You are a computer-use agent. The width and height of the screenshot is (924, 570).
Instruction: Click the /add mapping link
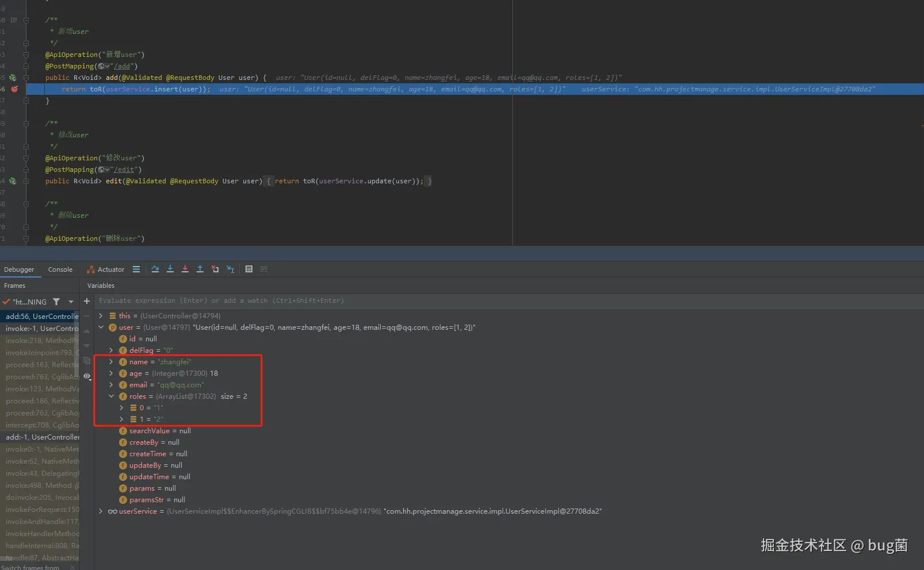122,66
